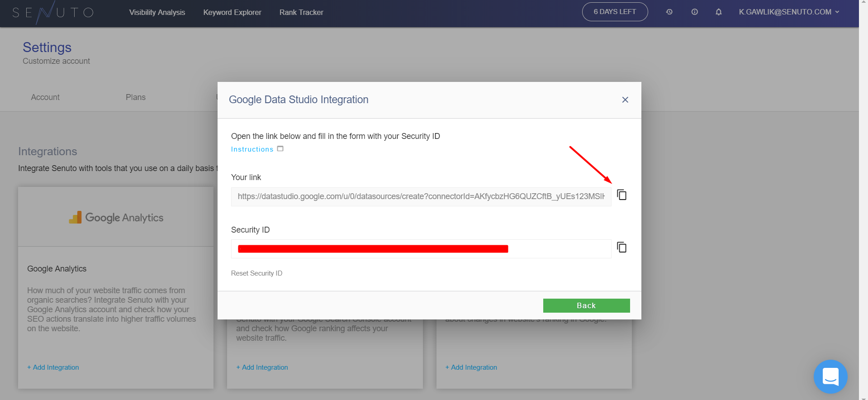
Task: Open Rank Tracker menu
Action: pyautogui.click(x=301, y=12)
